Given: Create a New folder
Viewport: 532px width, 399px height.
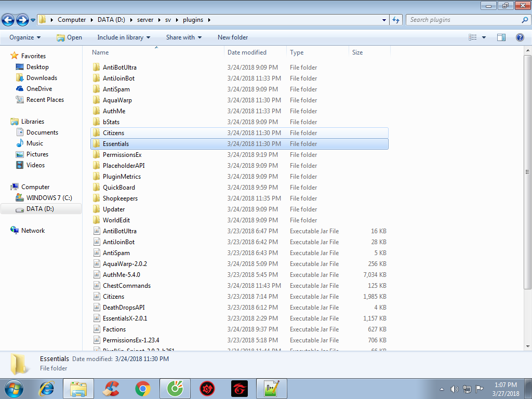Looking at the screenshot, I should [x=233, y=37].
